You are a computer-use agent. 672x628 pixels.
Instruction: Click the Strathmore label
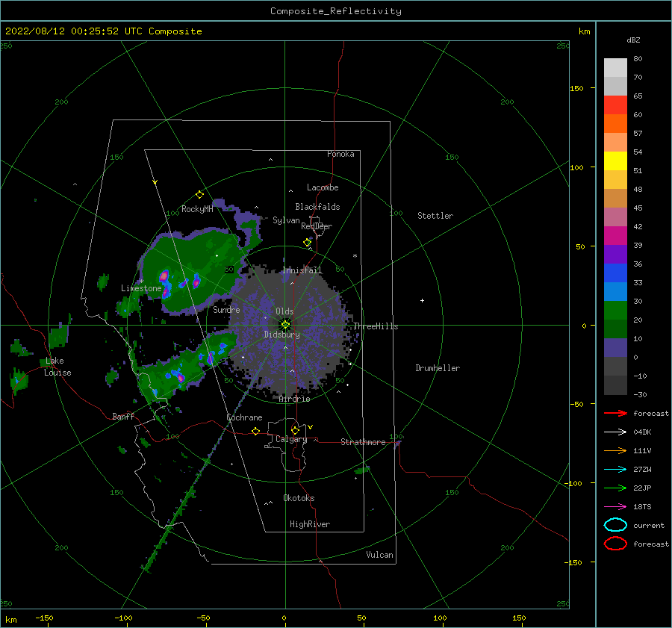point(363,442)
